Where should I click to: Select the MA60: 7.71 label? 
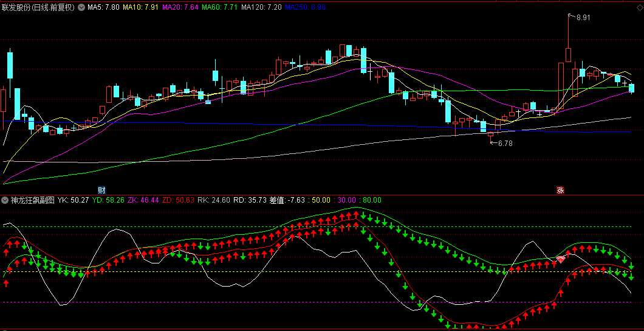tap(220, 7)
